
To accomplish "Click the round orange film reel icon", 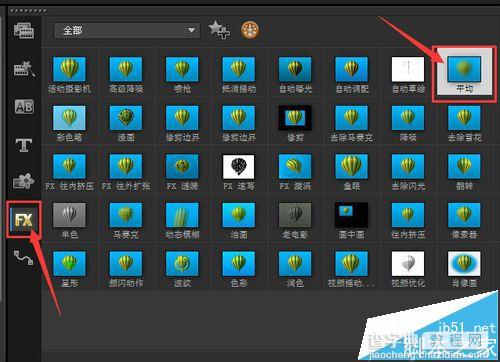I will coord(250,30).
